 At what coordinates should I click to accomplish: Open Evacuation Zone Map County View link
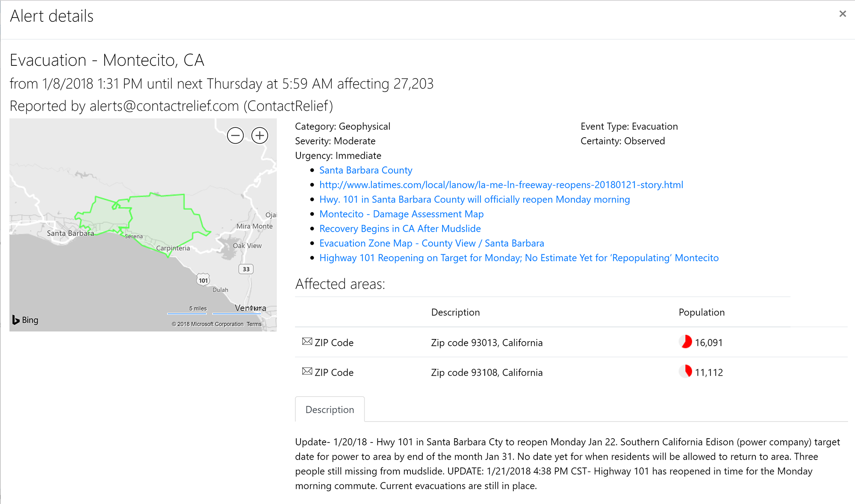click(x=432, y=243)
